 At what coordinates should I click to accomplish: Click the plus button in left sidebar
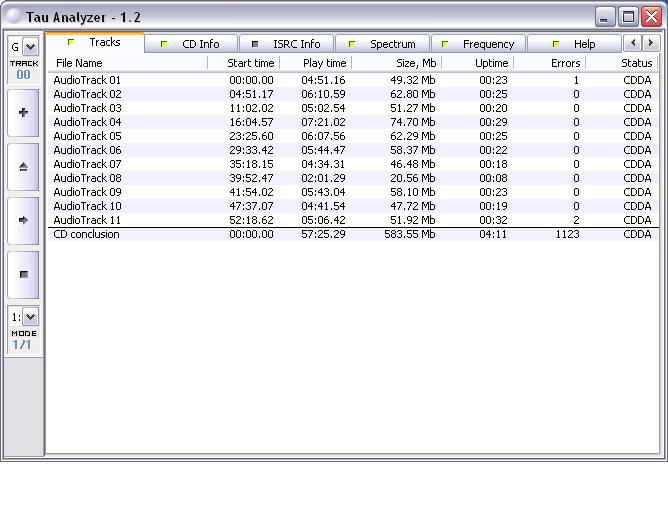coord(23,113)
